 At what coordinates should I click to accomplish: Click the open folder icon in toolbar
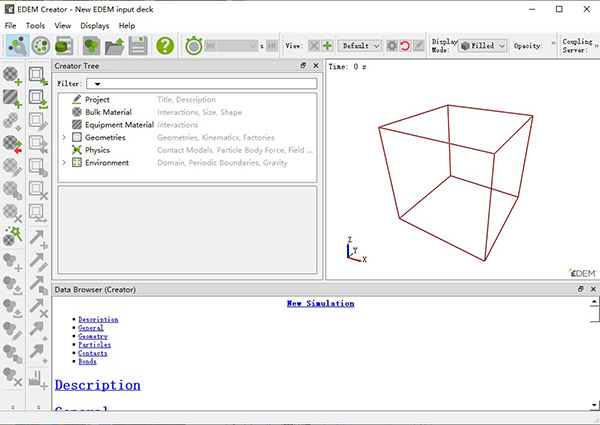point(116,45)
